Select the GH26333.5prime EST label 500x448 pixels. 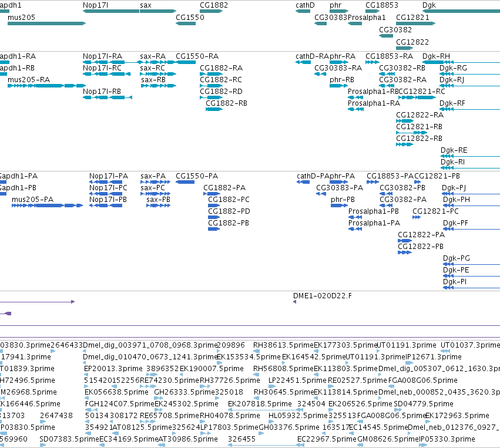coord(186,392)
